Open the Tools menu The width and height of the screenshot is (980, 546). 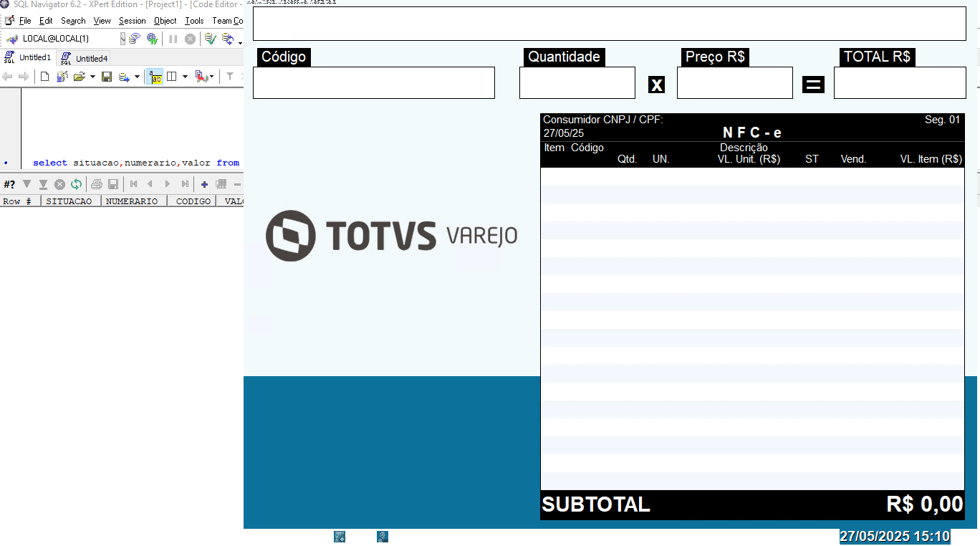pyautogui.click(x=194, y=21)
